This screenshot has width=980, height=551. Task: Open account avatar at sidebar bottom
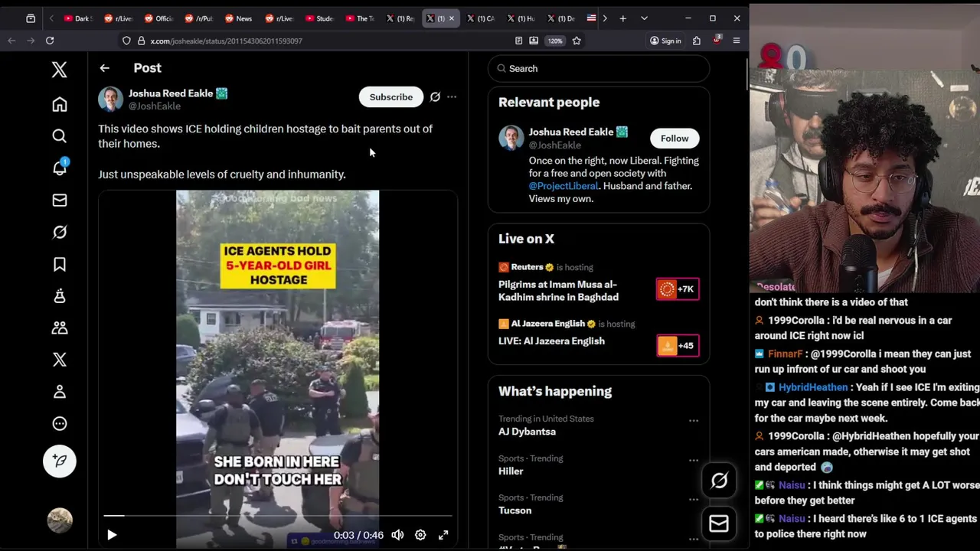point(59,520)
